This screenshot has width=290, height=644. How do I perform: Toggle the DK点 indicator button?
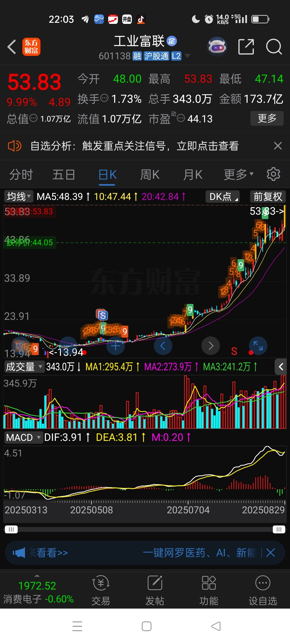(223, 196)
